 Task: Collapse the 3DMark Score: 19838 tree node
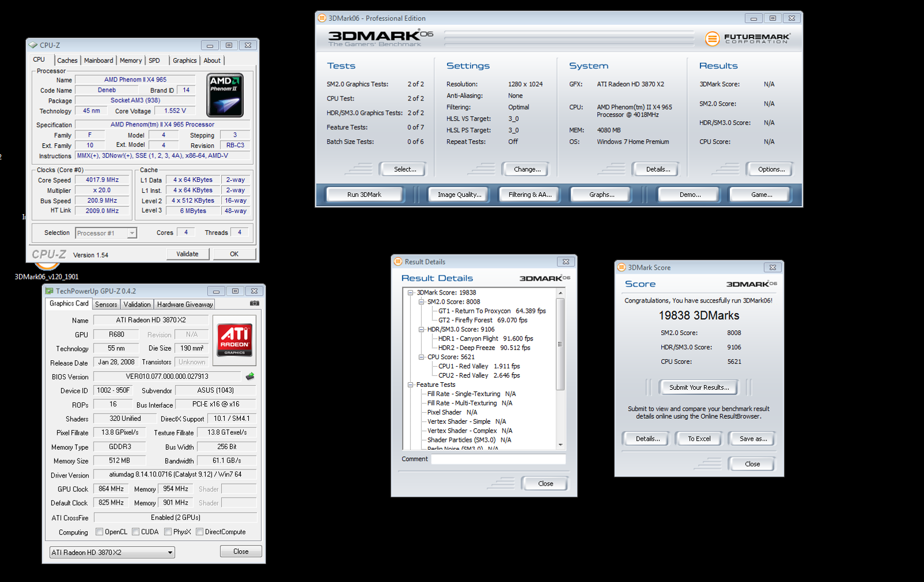[x=411, y=293]
